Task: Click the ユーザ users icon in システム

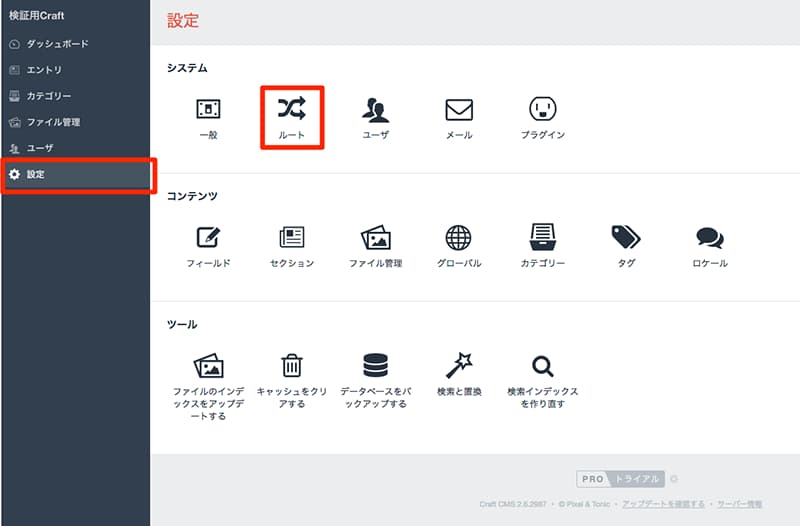Action: tap(376, 108)
